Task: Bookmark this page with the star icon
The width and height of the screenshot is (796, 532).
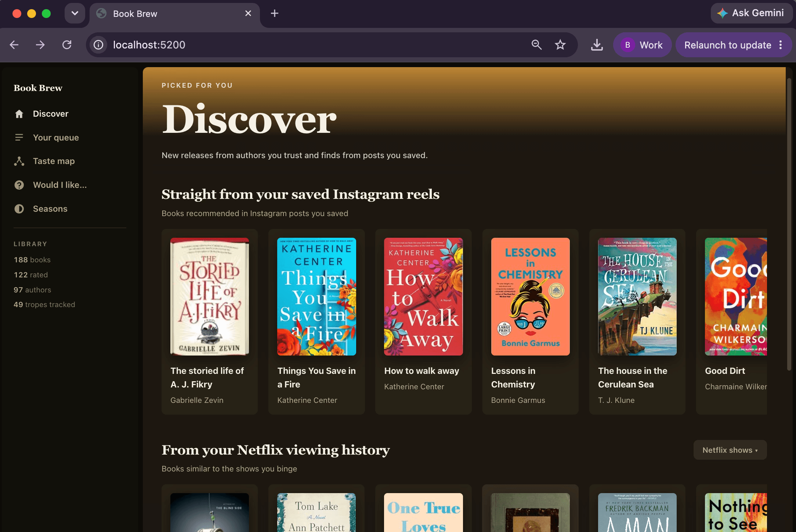Action: tap(560, 45)
